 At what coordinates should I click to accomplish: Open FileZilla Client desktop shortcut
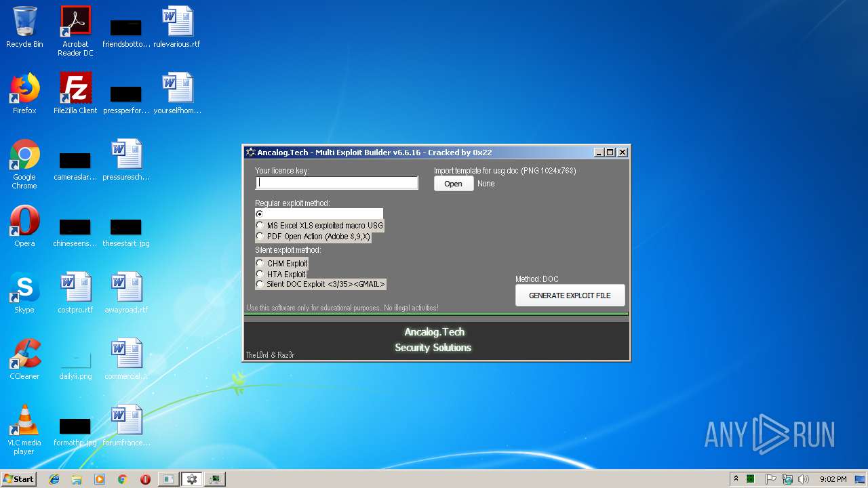pyautogui.click(x=75, y=94)
